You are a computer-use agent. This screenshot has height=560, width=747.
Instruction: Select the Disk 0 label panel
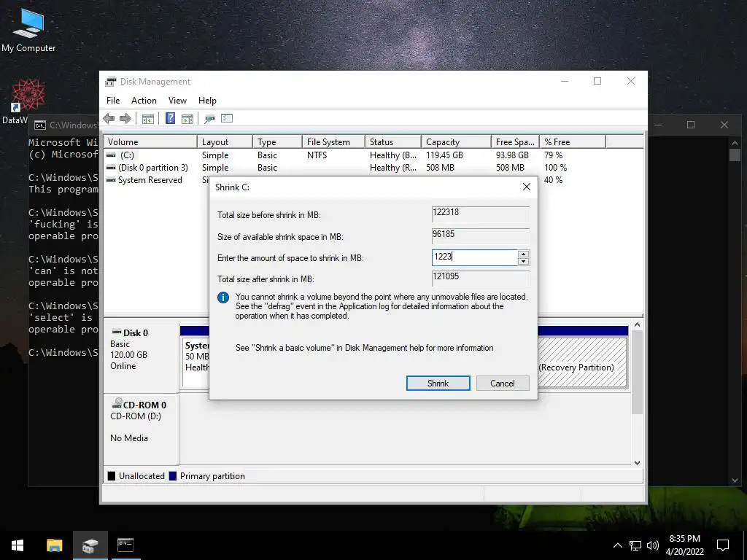click(141, 357)
